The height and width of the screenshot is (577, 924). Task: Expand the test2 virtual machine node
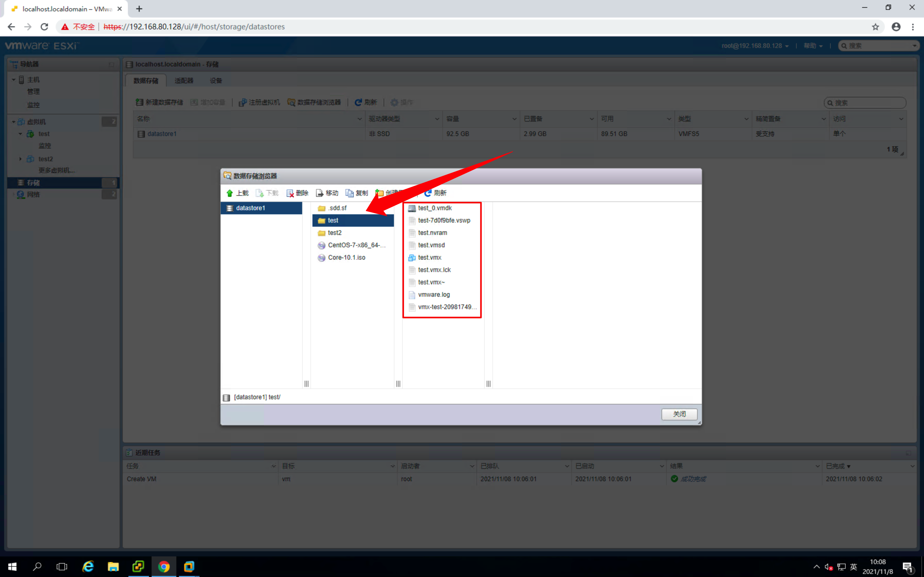click(x=20, y=159)
